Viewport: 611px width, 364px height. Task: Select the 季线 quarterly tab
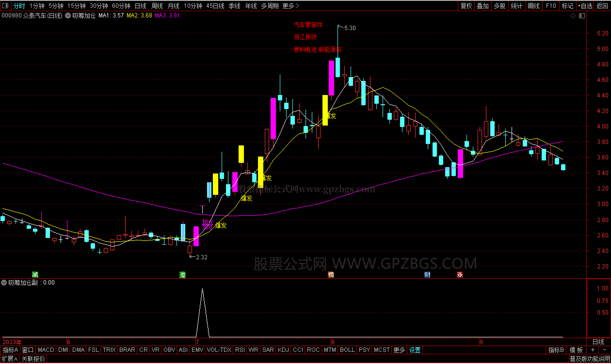pos(234,6)
